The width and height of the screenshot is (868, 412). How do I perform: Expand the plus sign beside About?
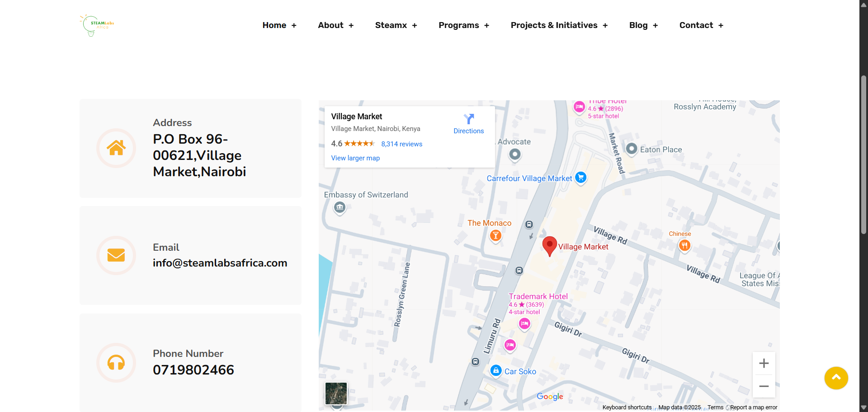click(351, 26)
